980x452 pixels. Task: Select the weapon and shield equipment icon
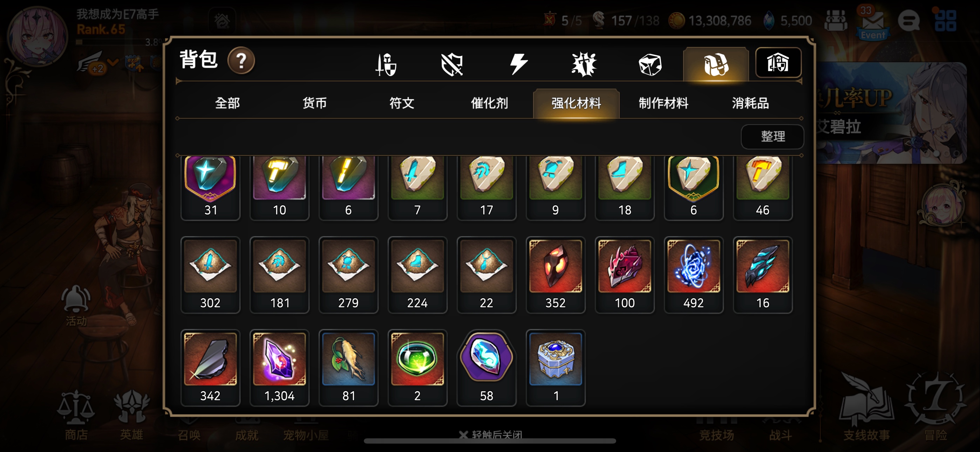pyautogui.click(x=386, y=64)
